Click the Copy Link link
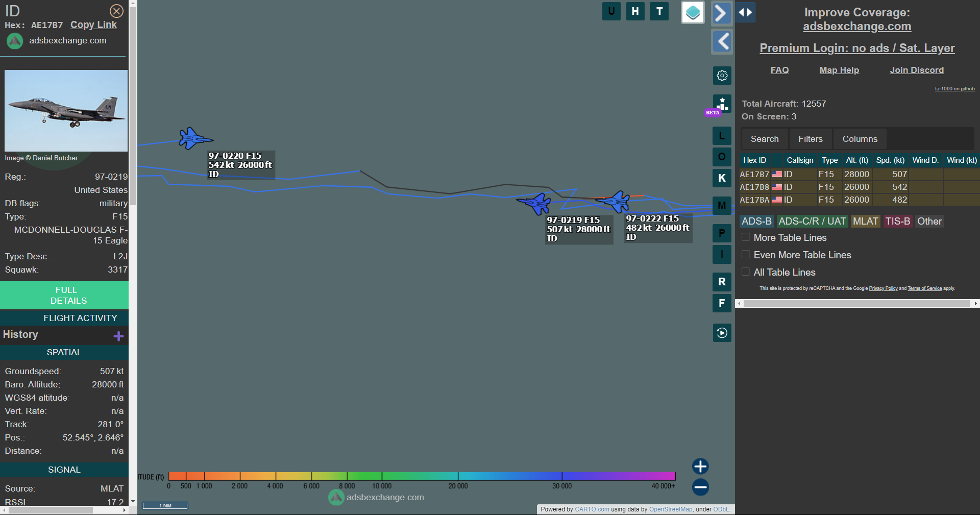This screenshot has width=980, height=515. click(x=93, y=24)
